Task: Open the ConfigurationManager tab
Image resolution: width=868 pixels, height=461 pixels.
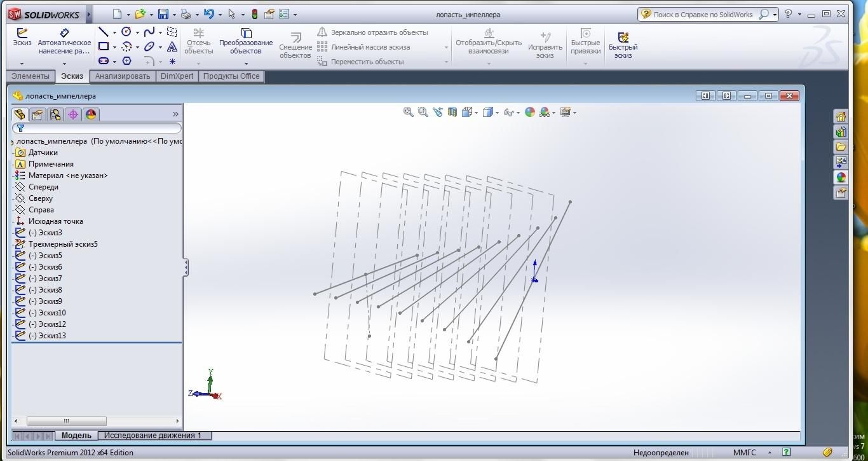Action: click(x=55, y=114)
